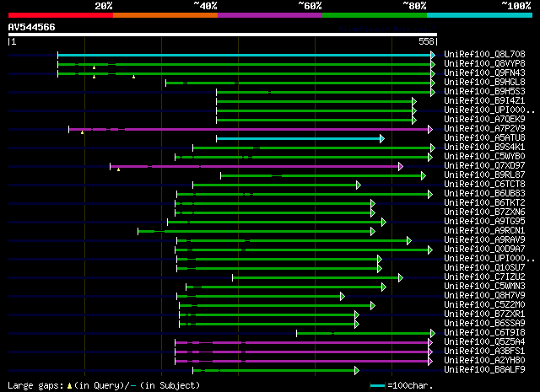
Task: Select the AV544566 query name
Action: (32, 27)
